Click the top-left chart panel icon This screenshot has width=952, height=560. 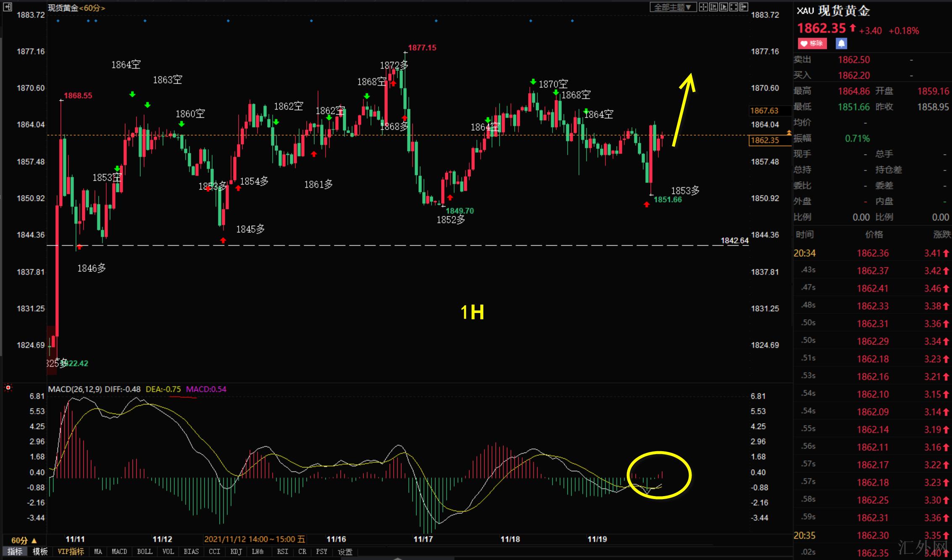pos(8,7)
